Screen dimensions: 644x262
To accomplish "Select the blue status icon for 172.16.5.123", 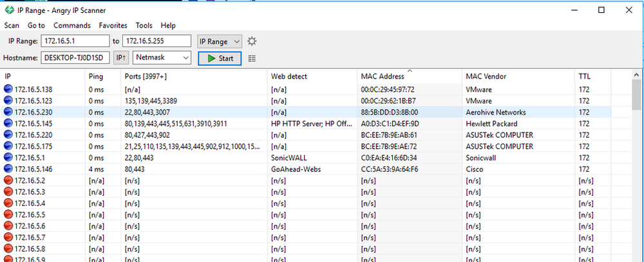I will (8, 100).
